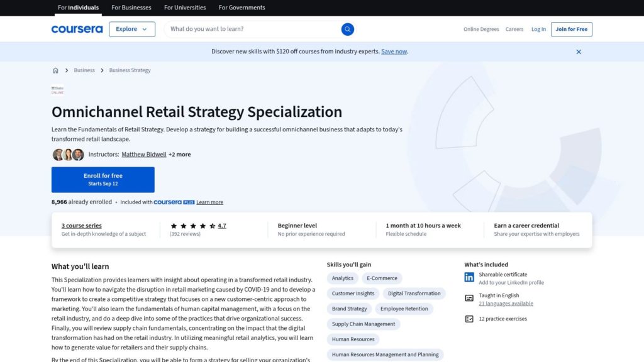Click the Business Strategy breadcrumb

130,70
